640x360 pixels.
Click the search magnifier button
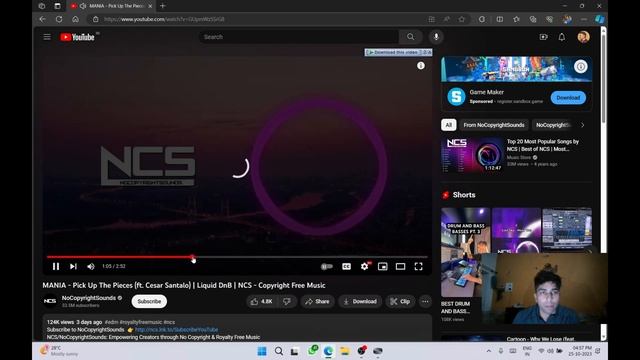(x=411, y=37)
